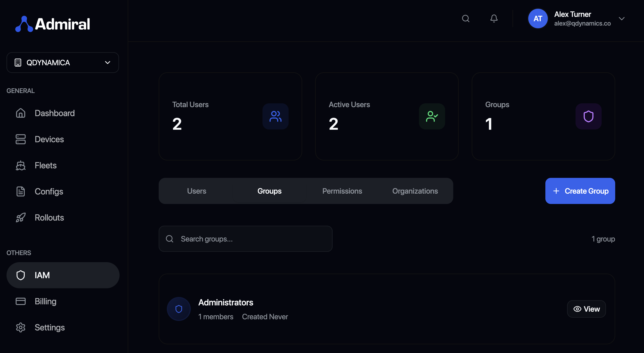Expand the QDYNAMICA organization dropdown
This screenshot has height=353, width=644.
click(x=63, y=63)
